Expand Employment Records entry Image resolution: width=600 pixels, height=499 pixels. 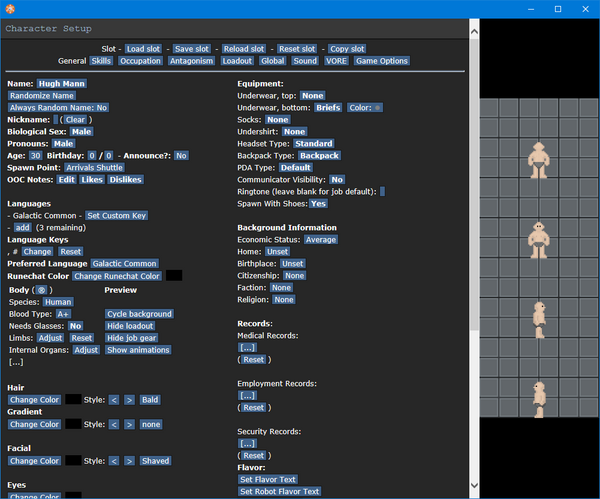click(x=247, y=396)
